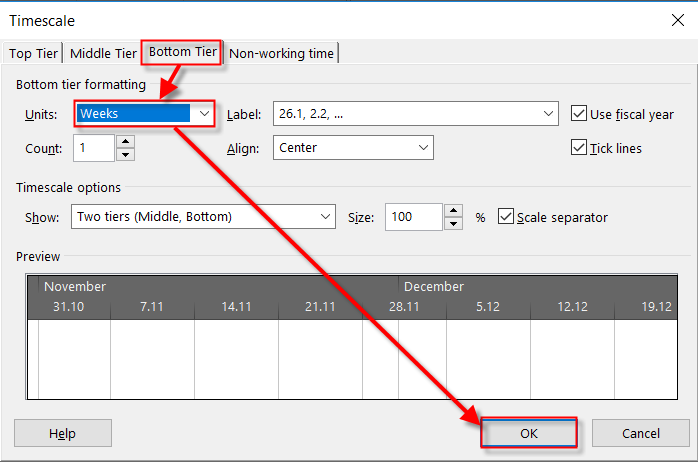This screenshot has height=462, width=698.
Task: Click the Size value field
Action: 413,217
